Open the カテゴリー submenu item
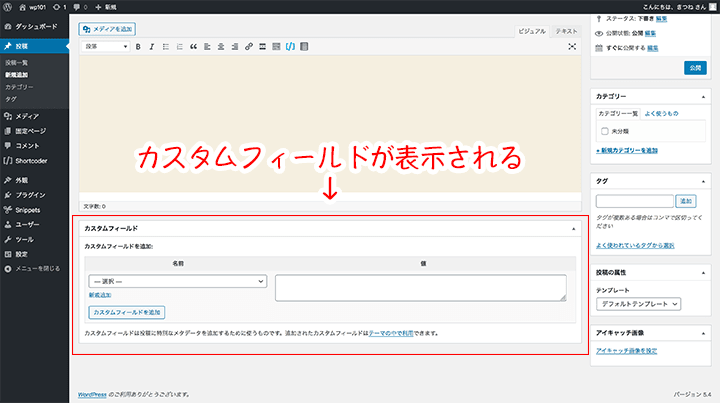Screen dimensions: 720x403 point(19,87)
